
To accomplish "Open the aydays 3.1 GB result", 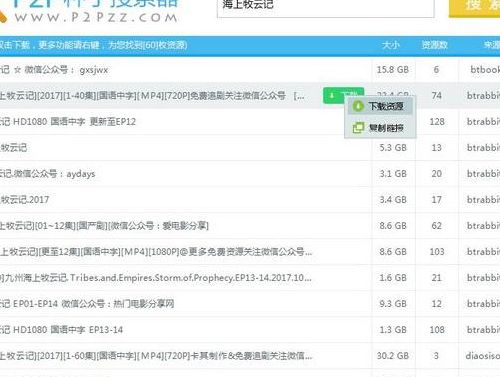I will point(250,174).
